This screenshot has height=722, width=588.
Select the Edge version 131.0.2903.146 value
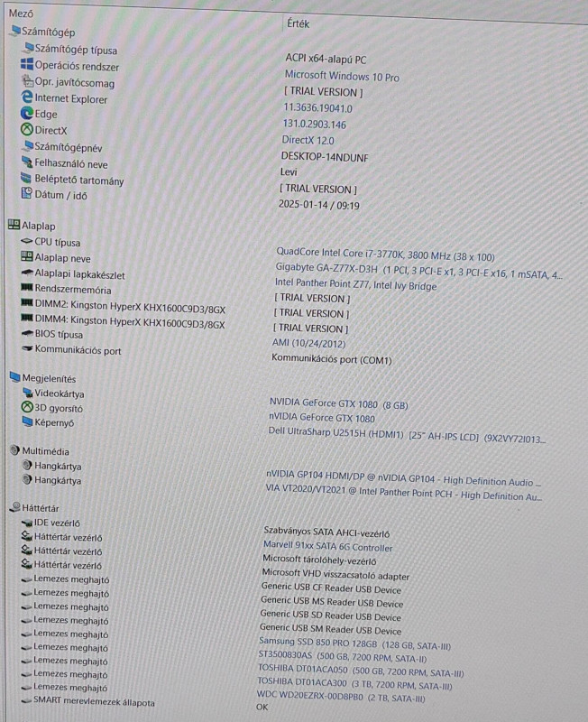tap(314, 124)
